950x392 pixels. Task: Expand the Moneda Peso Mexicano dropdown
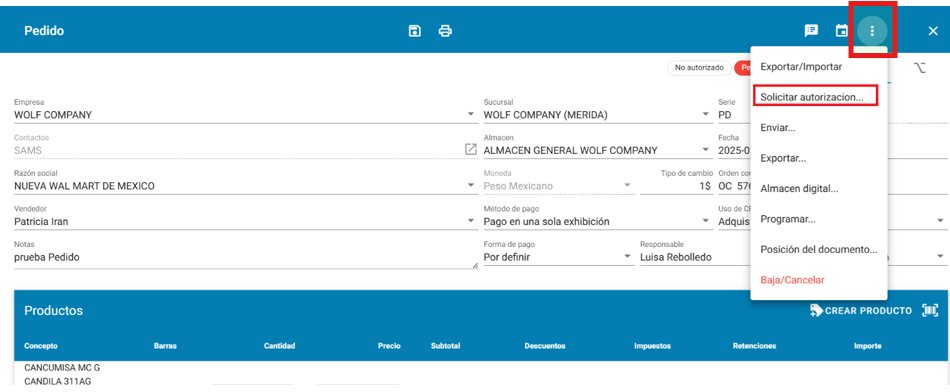[x=628, y=185]
